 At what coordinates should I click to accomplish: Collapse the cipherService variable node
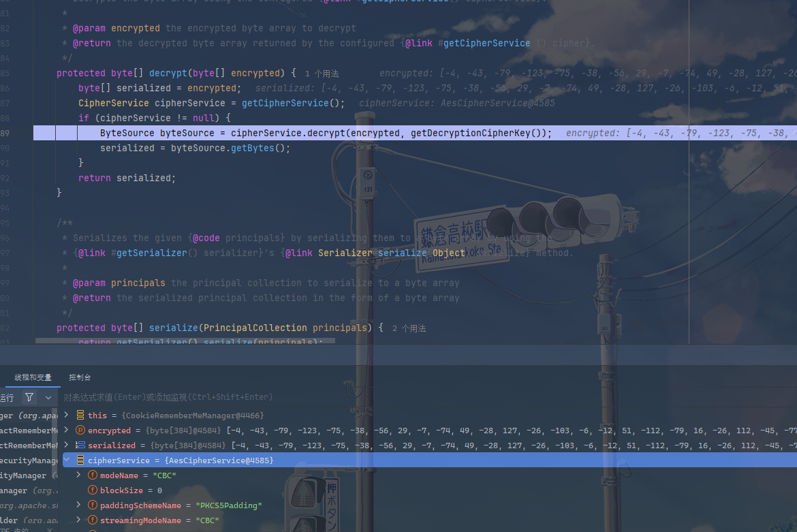pyautogui.click(x=67, y=460)
